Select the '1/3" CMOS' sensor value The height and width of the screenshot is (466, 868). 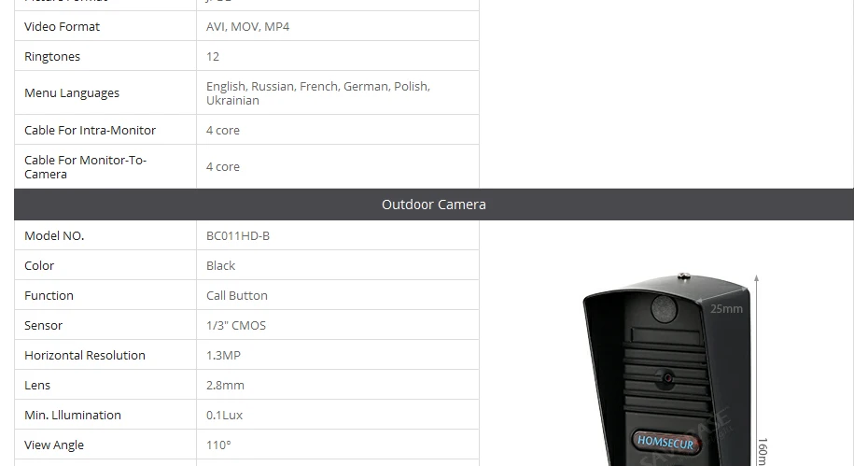[236, 326]
